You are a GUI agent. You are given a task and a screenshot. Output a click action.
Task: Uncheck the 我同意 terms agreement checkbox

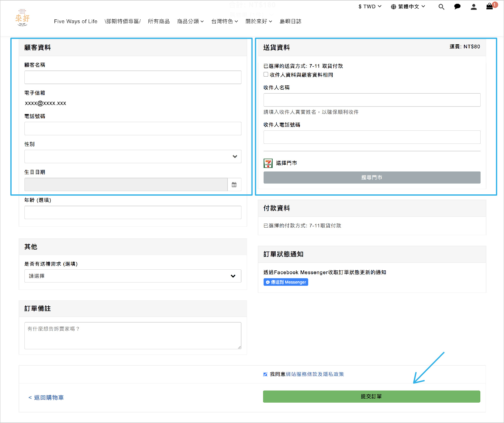click(265, 374)
